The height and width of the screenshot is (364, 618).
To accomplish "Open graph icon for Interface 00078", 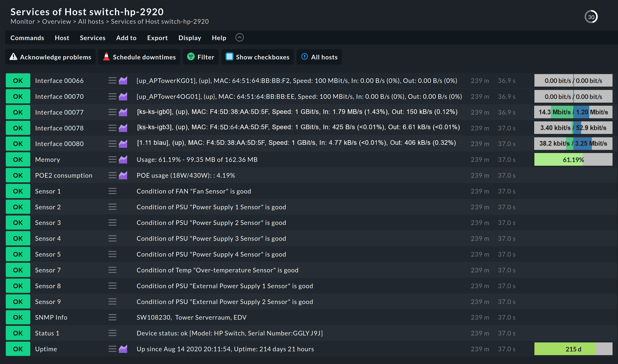I will pos(123,128).
